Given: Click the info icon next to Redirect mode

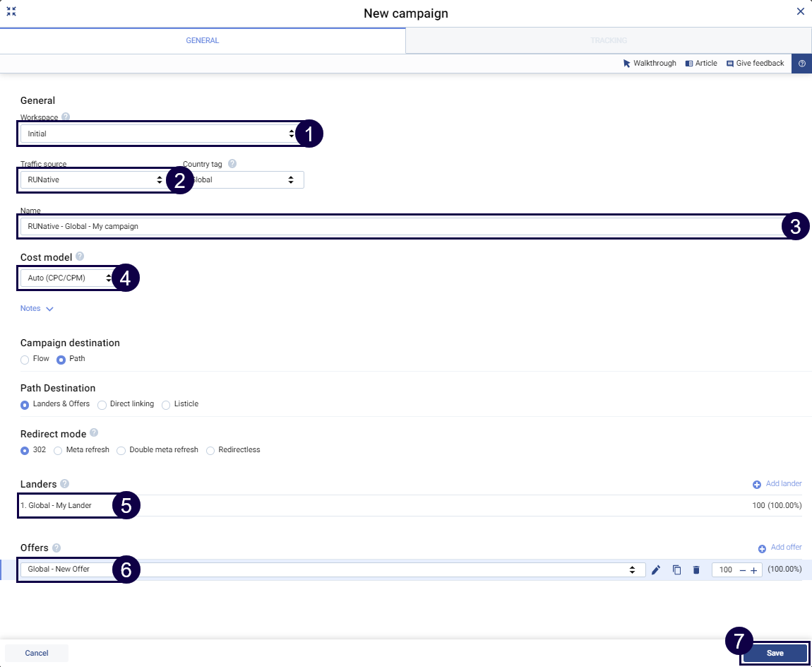Looking at the screenshot, I should (x=94, y=433).
